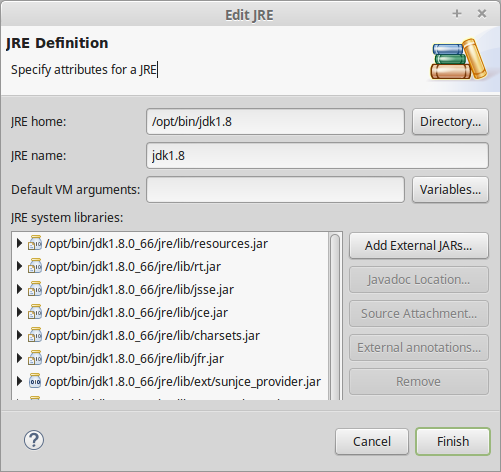
Task: Select the /opt/bin/jdk1.8.0_66/jre/lib/rt.jar row
Action: coord(170,267)
